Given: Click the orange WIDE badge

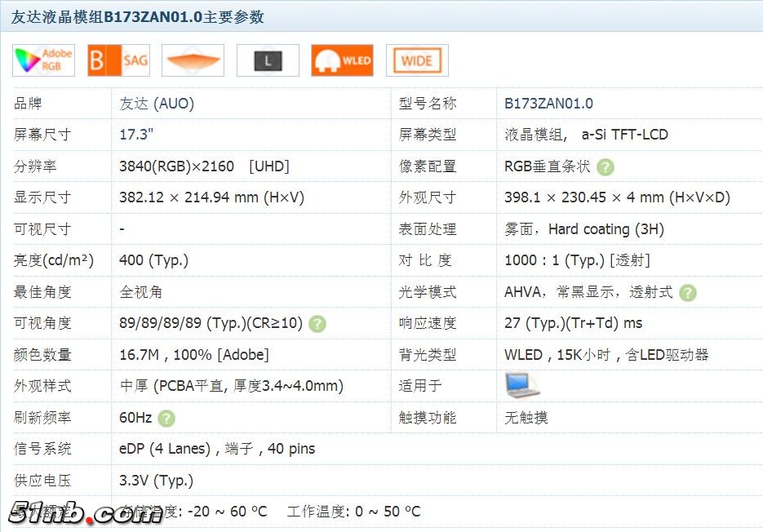Looking at the screenshot, I should 417,60.
